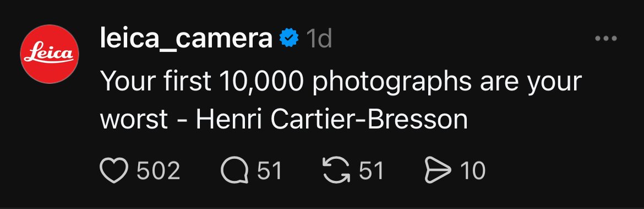
Task: Click the Henri Cartier-Bresson name in post
Action: 332,120
